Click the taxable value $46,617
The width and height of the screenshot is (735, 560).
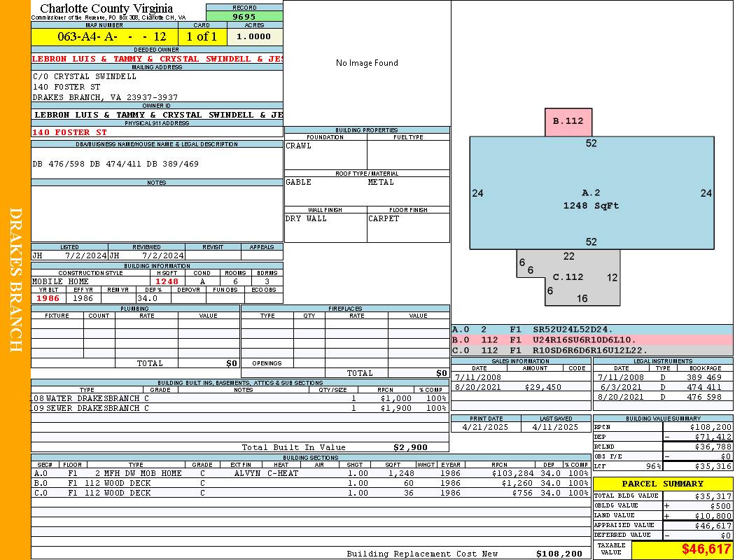[x=682, y=549]
